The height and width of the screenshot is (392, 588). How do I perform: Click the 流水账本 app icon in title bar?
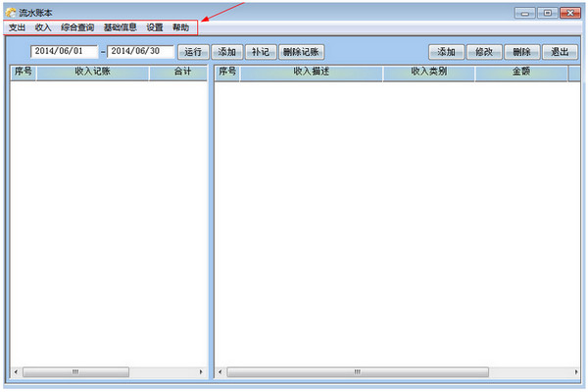click(11, 13)
